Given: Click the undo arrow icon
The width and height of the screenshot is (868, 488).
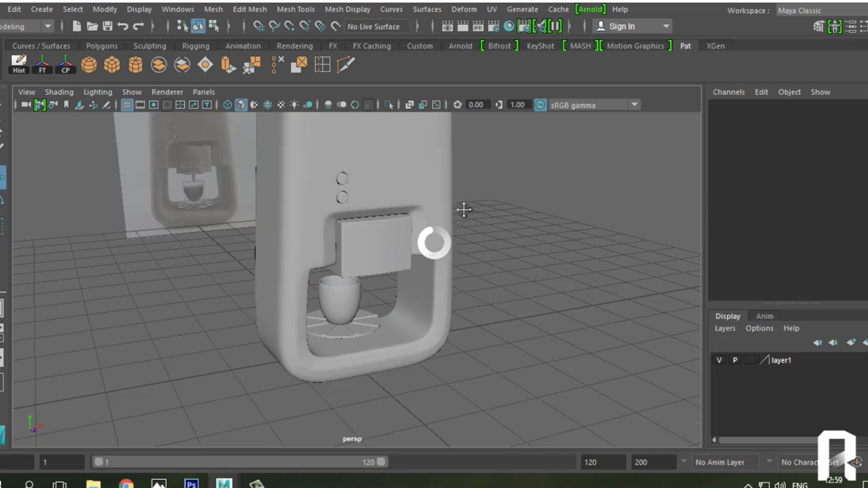Looking at the screenshot, I should point(123,26).
